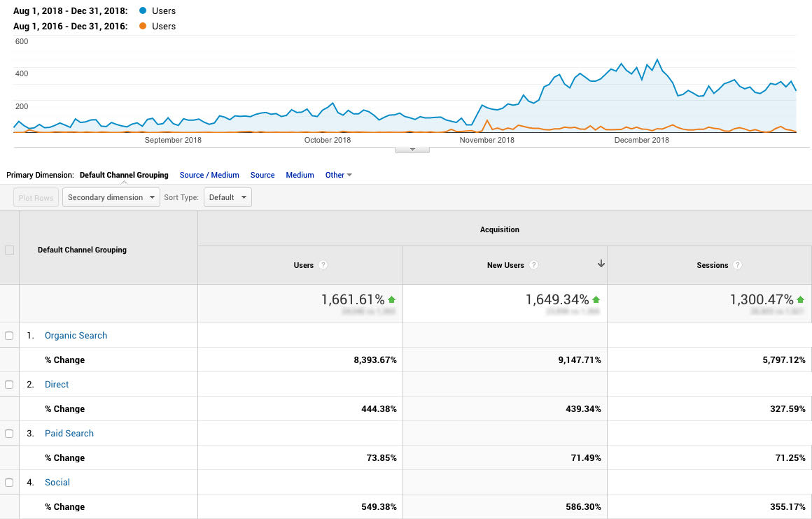Screen dimensions: 812x519
Task: Click the green up arrow beside 1,300.47%
Action: (800, 299)
